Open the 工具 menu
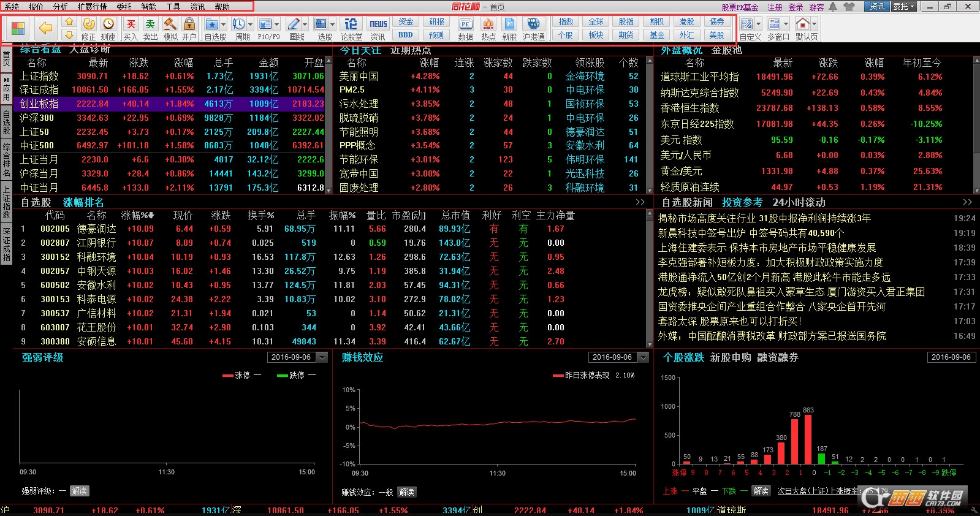980x516 pixels. [173, 7]
